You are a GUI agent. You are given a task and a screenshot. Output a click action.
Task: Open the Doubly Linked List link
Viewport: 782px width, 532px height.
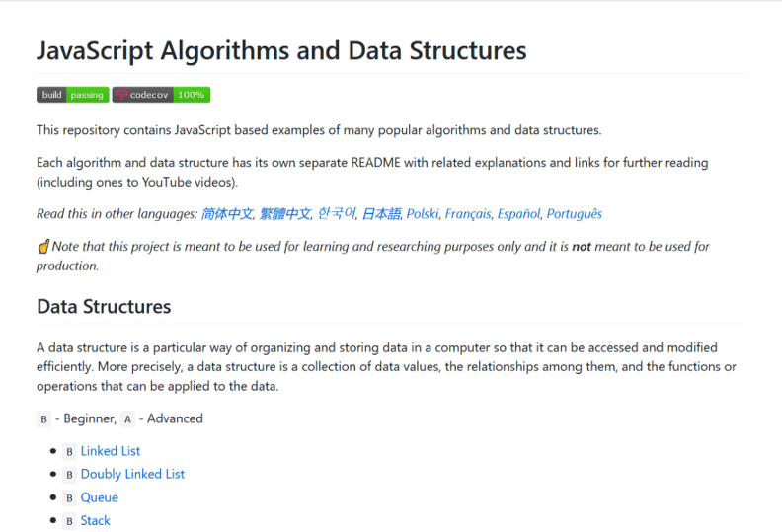132,474
